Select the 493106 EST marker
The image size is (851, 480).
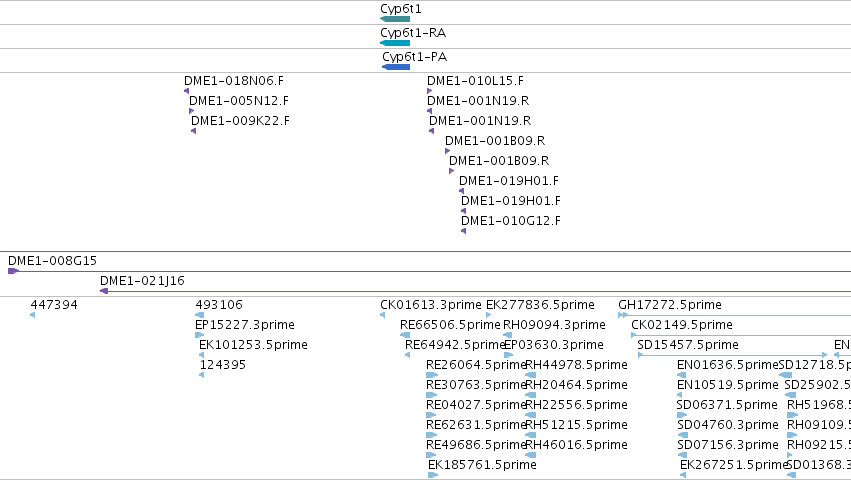point(200,315)
